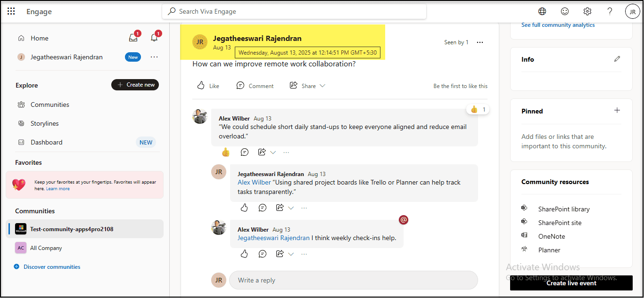Open post's more options ellipsis menu
Image resolution: width=644 pixels, height=298 pixels.
pos(480,42)
